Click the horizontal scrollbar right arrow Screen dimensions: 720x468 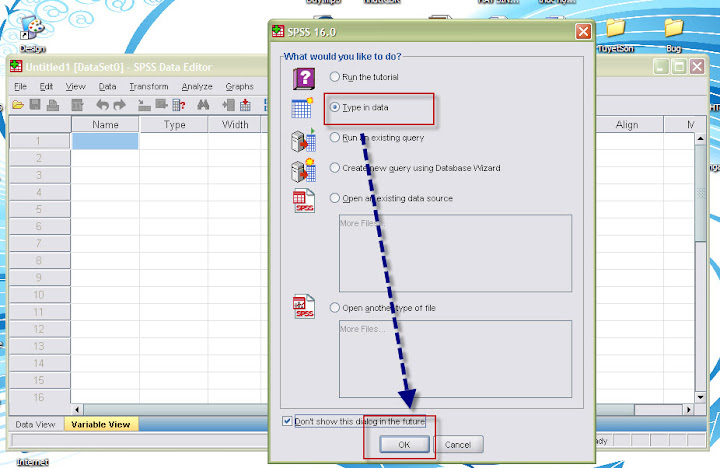[688, 409]
